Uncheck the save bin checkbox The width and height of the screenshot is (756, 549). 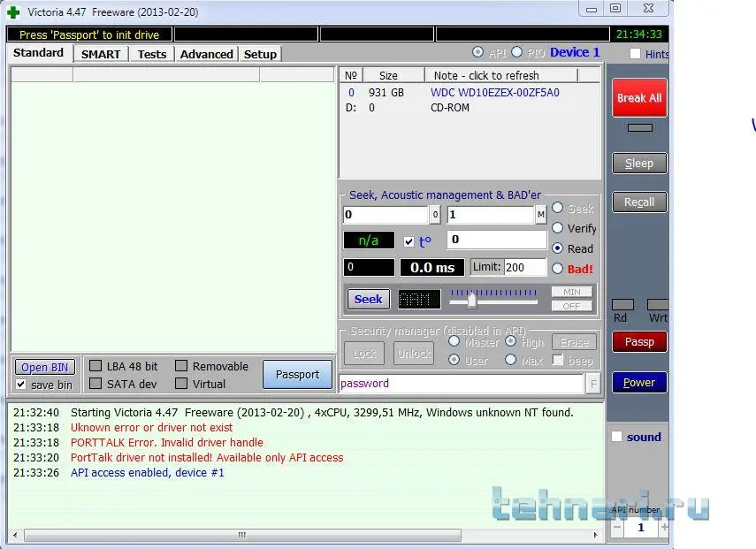tap(20, 385)
